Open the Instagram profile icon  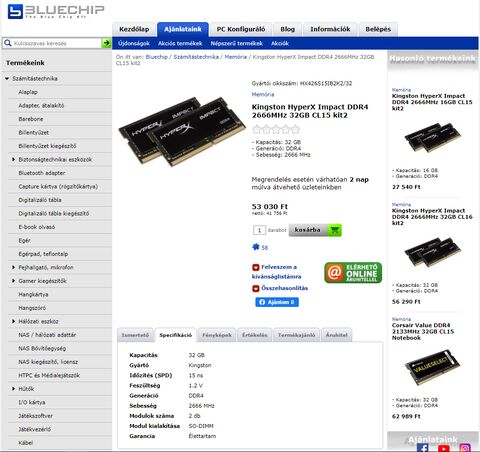coord(465,448)
